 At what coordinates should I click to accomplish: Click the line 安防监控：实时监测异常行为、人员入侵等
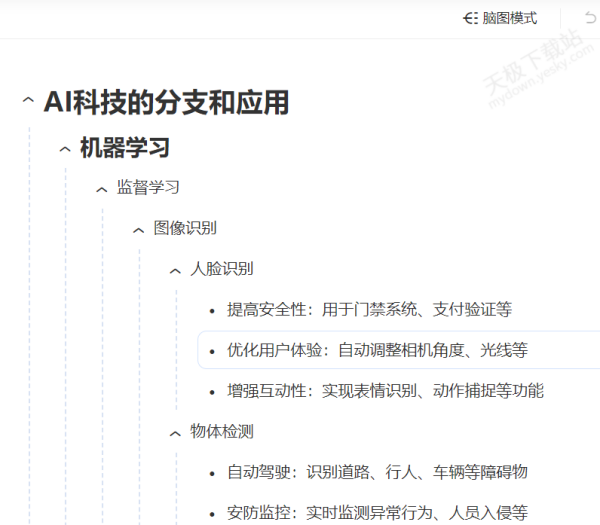[x=377, y=512]
